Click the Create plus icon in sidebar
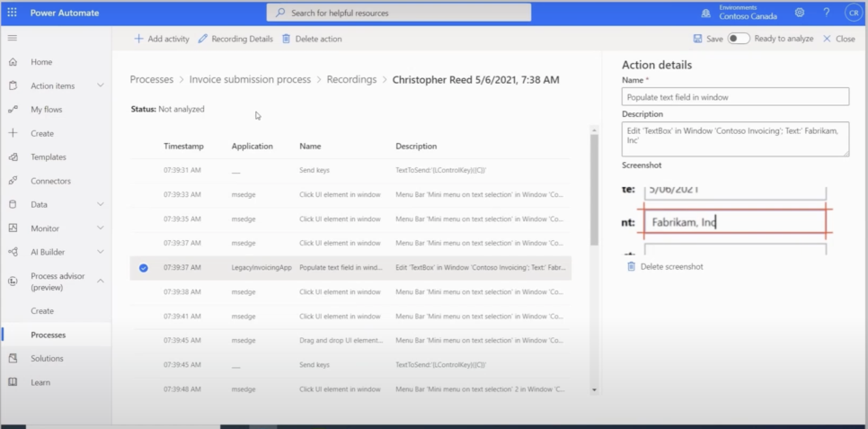 click(13, 133)
